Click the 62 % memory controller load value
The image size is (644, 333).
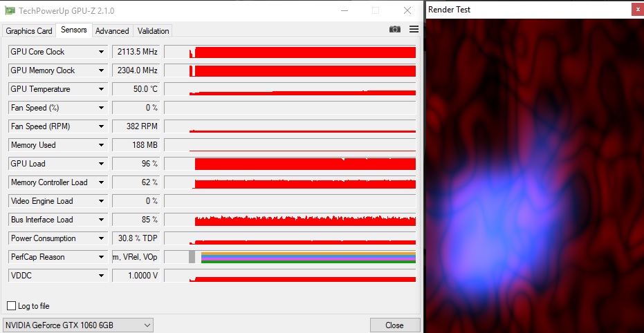(136, 182)
